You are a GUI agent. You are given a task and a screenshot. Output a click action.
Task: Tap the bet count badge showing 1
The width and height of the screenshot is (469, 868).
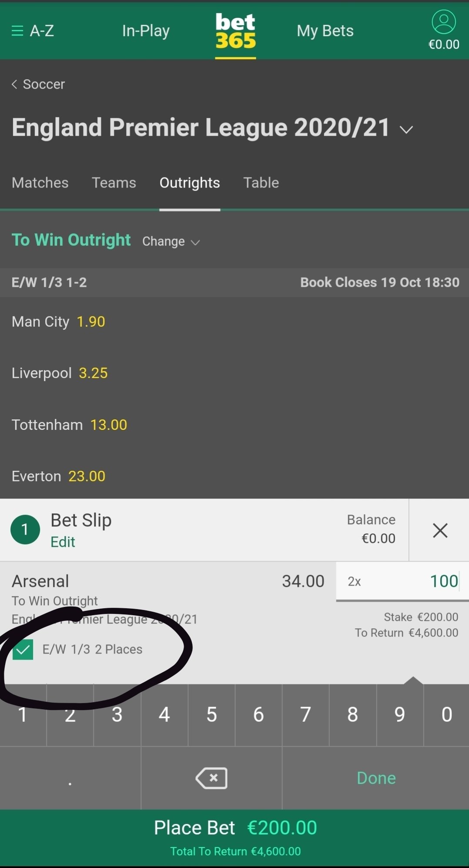pyautogui.click(x=25, y=530)
